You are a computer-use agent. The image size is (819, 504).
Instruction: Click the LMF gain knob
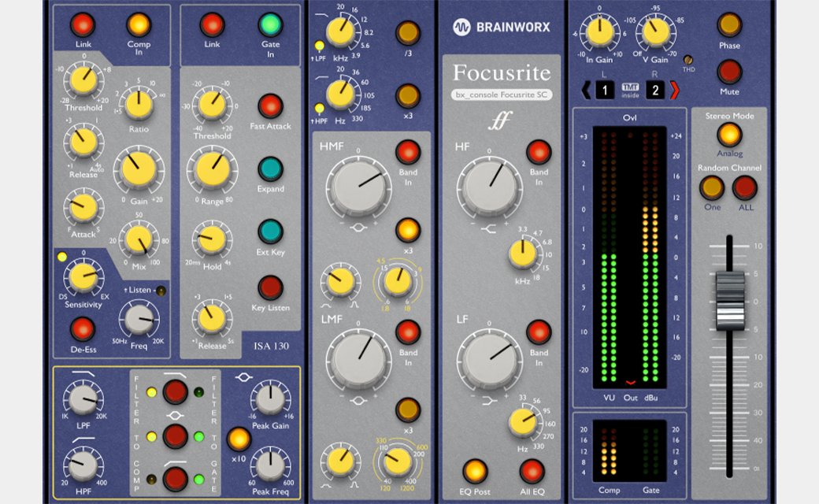click(359, 358)
